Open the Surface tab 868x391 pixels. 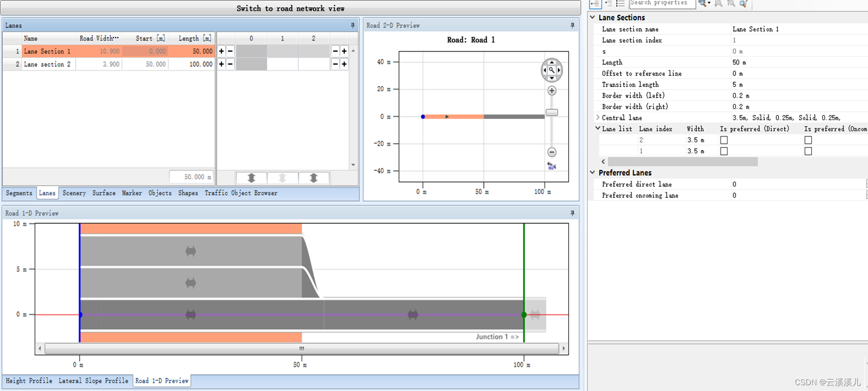point(104,193)
